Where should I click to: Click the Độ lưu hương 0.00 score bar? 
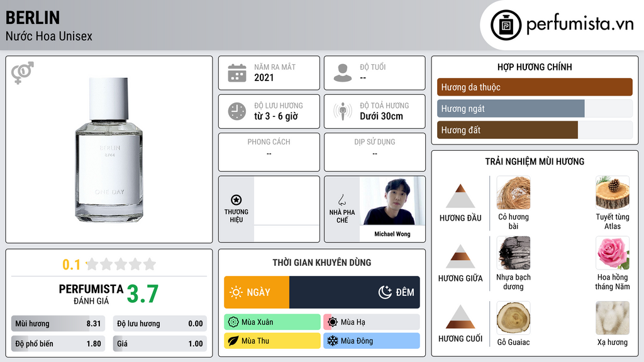(x=160, y=324)
